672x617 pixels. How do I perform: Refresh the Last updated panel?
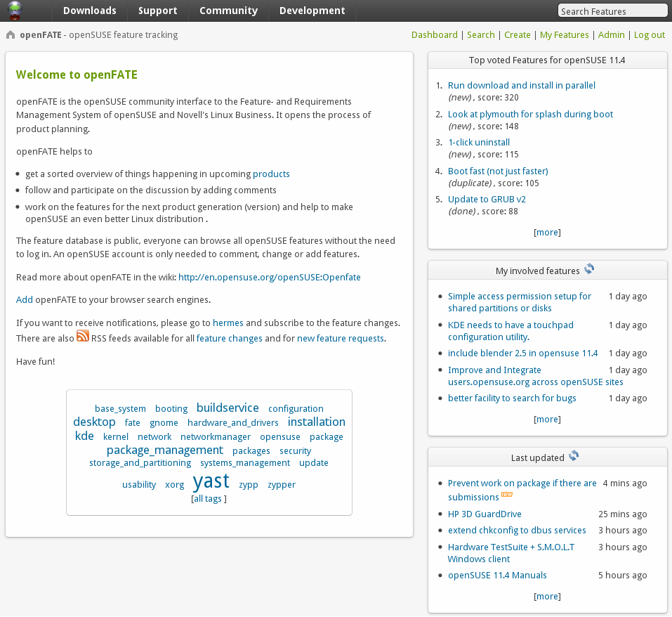(574, 456)
